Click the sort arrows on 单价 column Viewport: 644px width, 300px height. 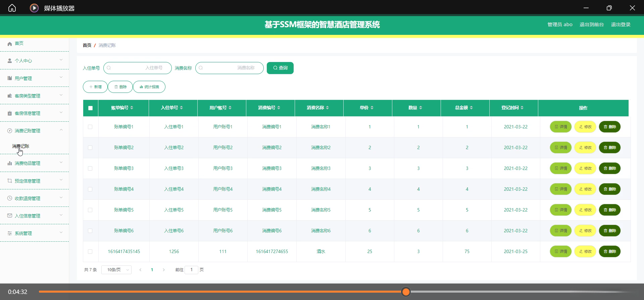point(372,108)
